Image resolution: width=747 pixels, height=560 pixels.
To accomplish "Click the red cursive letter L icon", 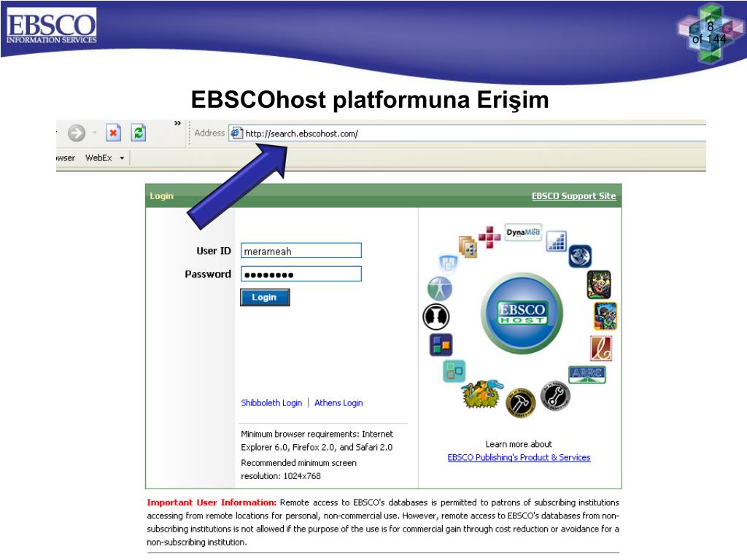I will click(x=601, y=348).
